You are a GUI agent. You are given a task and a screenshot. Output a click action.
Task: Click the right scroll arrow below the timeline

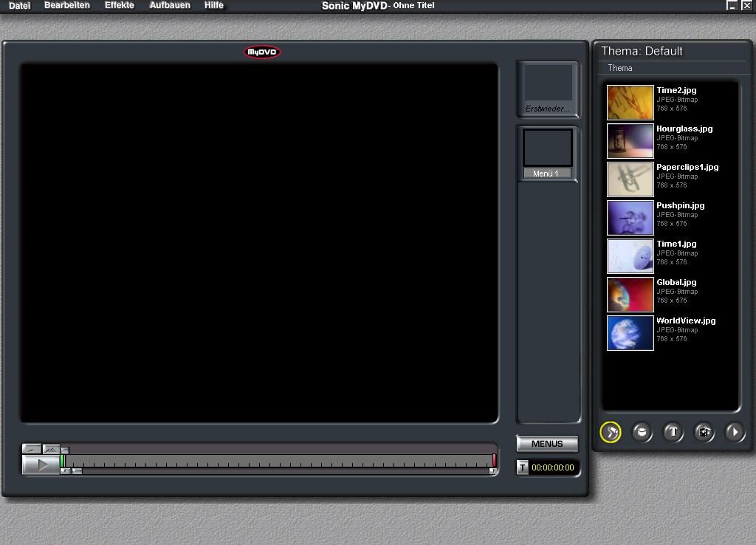click(492, 471)
